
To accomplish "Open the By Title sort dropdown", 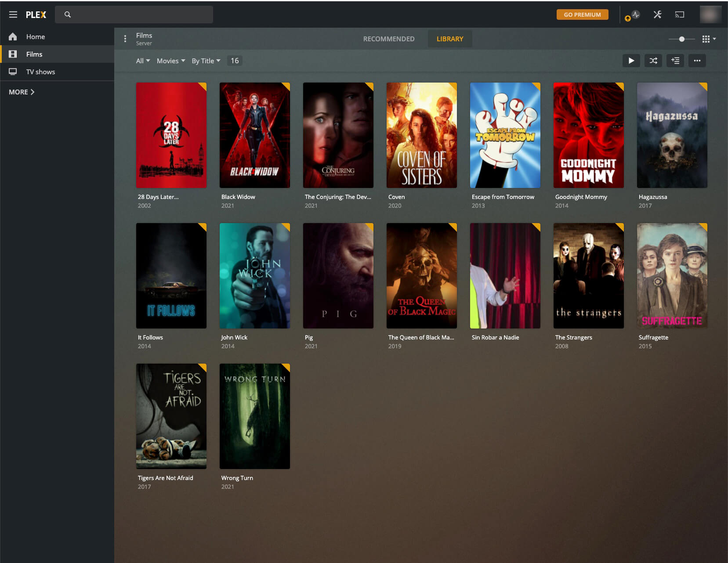I will coord(206,61).
